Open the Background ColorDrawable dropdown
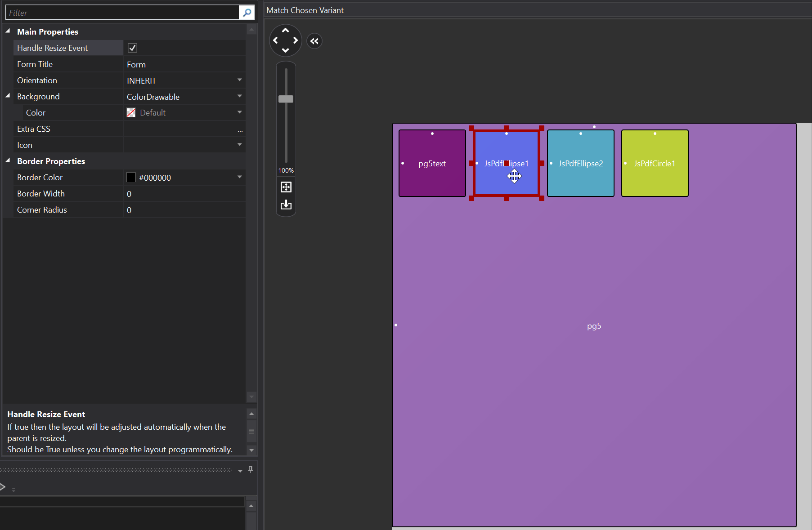The height and width of the screenshot is (530, 812). tap(239, 97)
